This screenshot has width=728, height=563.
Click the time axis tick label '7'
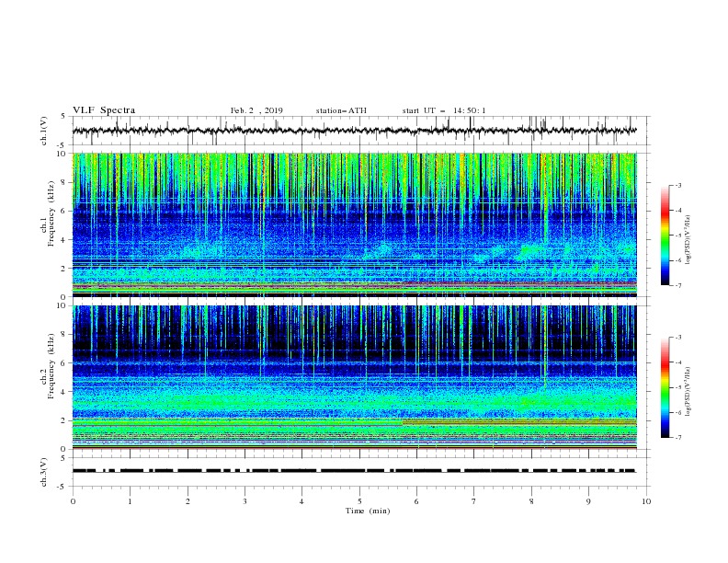pos(474,501)
